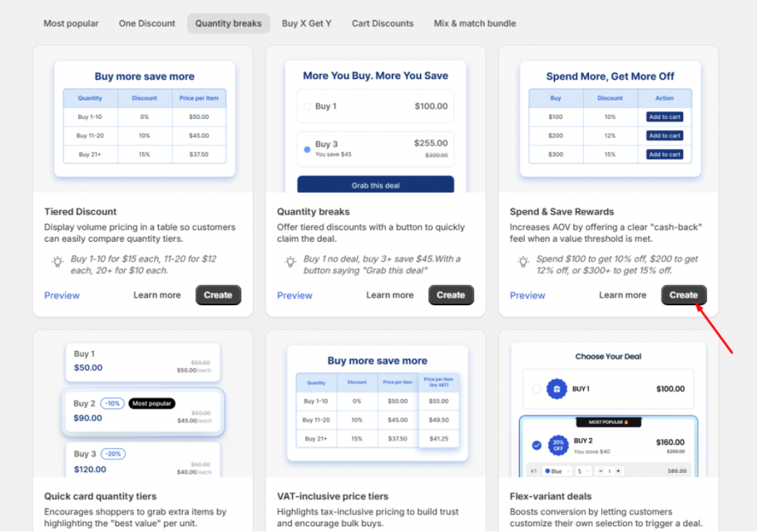757x532 pixels.
Task: Select the BUY 1 radio in Choose Your Deal
Action: [537, 389]
